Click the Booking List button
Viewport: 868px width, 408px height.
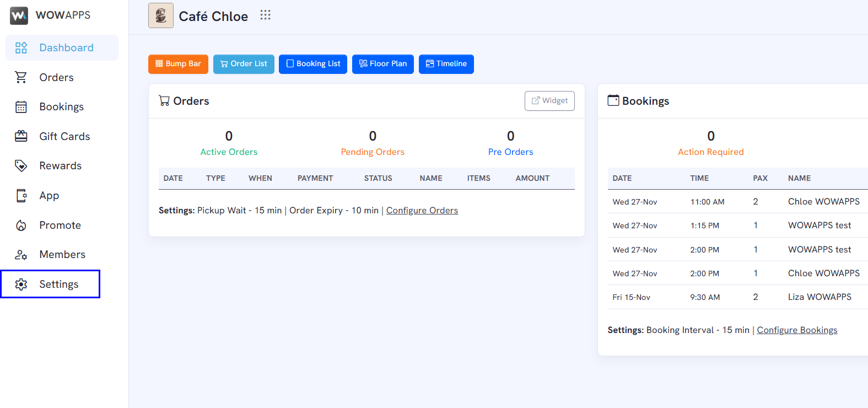click(313, 64)
